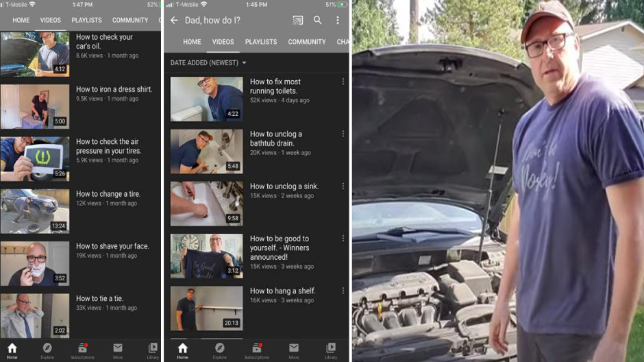Open the cast to device icon

298,20
